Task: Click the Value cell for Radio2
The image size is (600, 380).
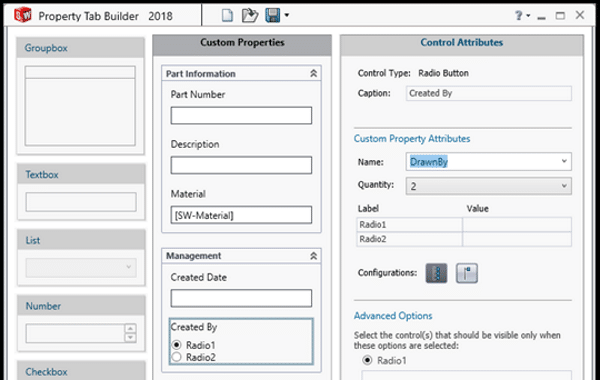Action: click(x=517, y=239)
